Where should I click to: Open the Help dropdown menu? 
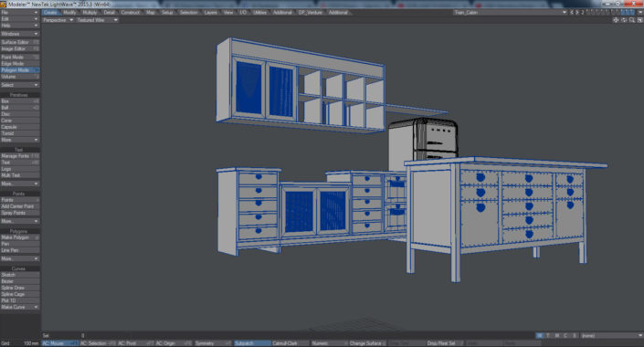[20, 26]
